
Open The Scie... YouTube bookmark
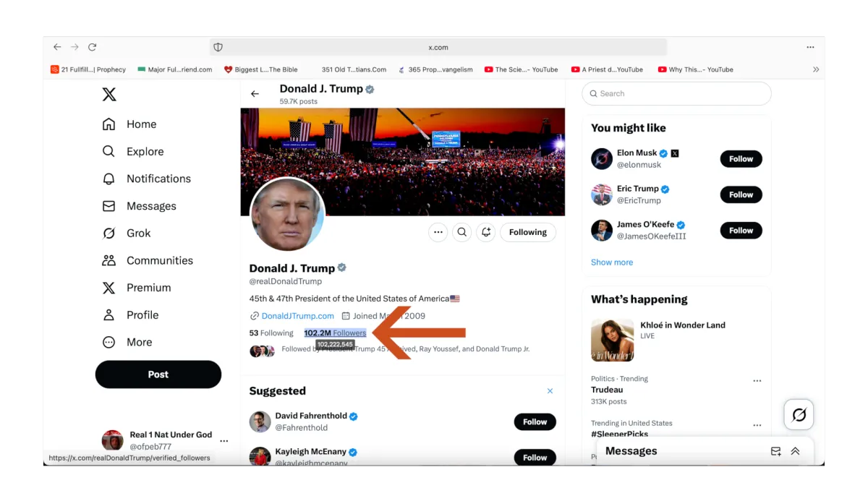pos(521,69)
